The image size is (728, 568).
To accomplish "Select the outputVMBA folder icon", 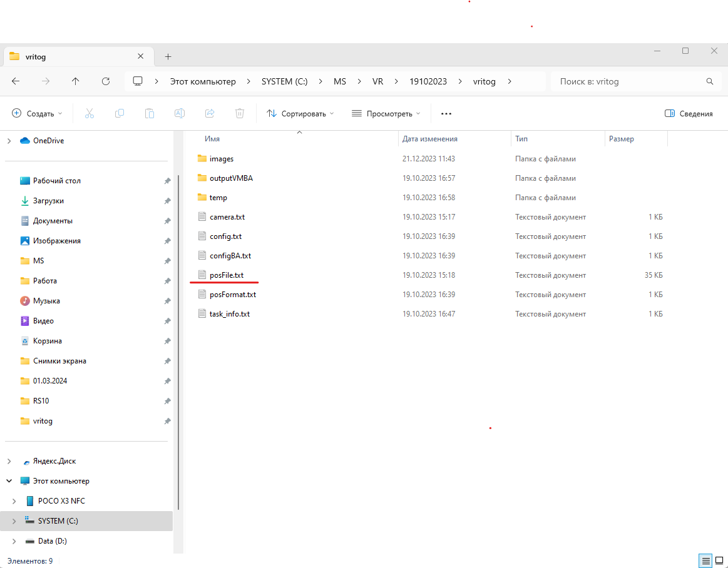I will point(202,178).
